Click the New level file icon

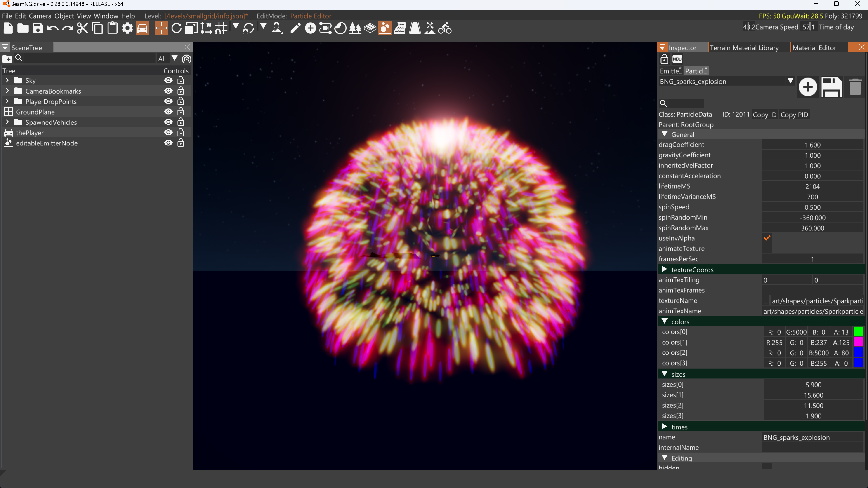8,28
